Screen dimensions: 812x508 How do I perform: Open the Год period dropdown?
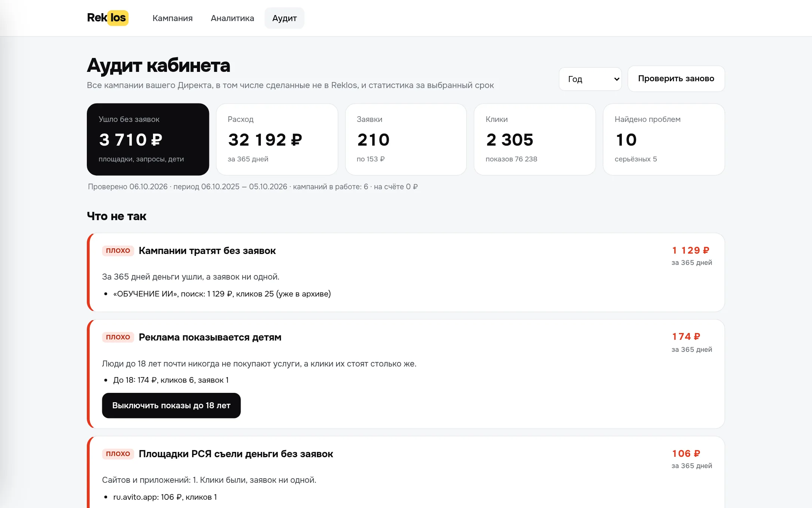[x=590, y=79]
